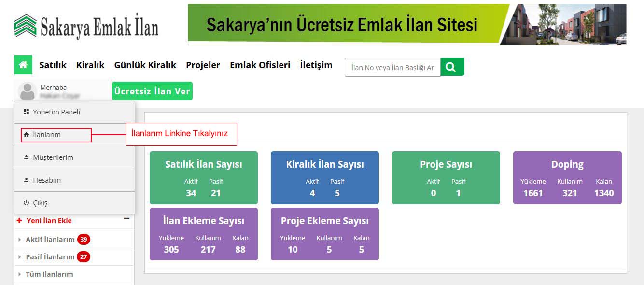The width and height of the screenshot is (644, 285).
Task: Open the Emlak Ofisleri page
Action: [260, 65]
